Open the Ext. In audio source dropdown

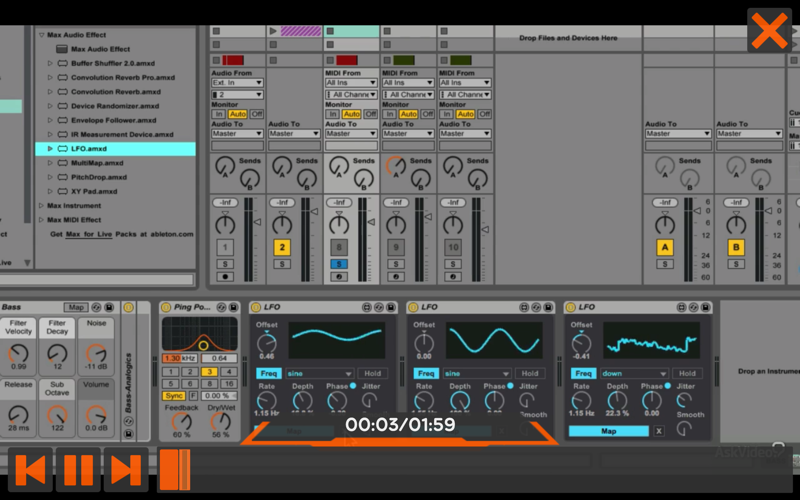pyautogui.click(x=237, y=83)
